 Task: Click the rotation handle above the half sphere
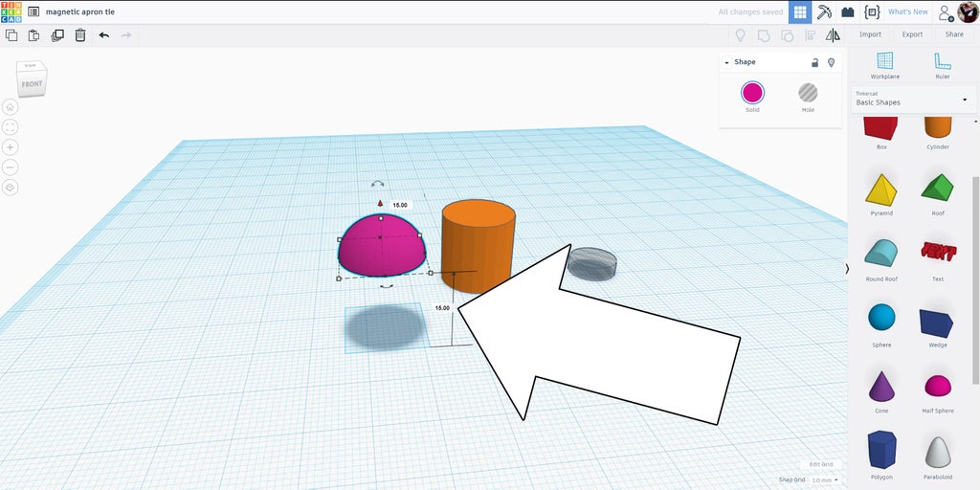point(377,185)
